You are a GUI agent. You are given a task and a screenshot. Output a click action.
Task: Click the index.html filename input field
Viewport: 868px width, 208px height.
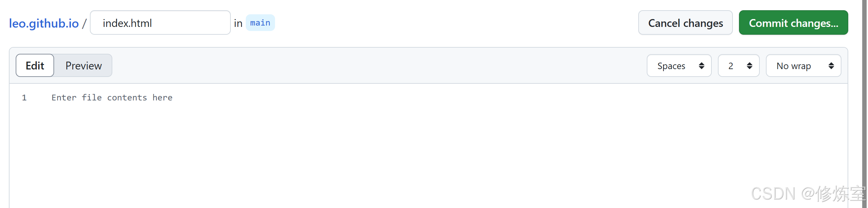pos(160,22)
